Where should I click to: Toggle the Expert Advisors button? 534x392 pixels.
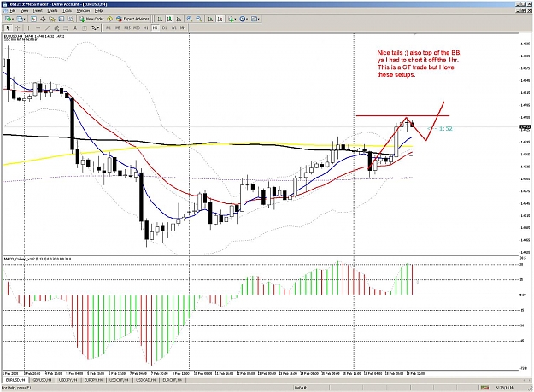click(x=132, y=19)
